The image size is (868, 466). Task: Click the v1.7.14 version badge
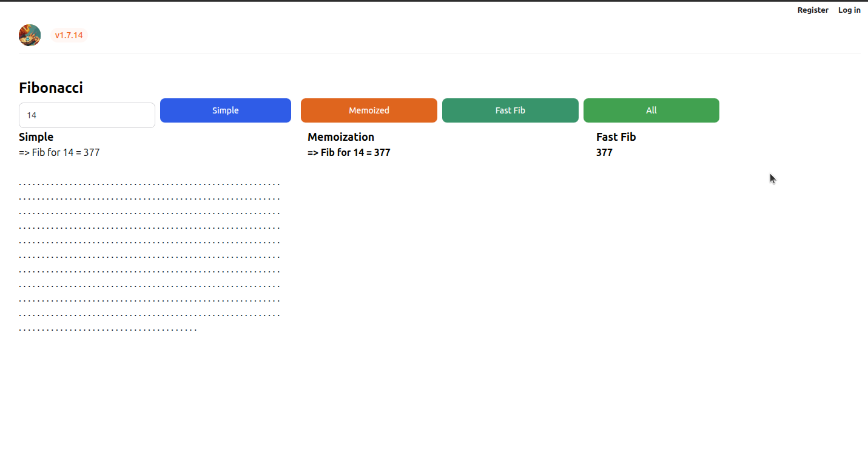[69, 35]
